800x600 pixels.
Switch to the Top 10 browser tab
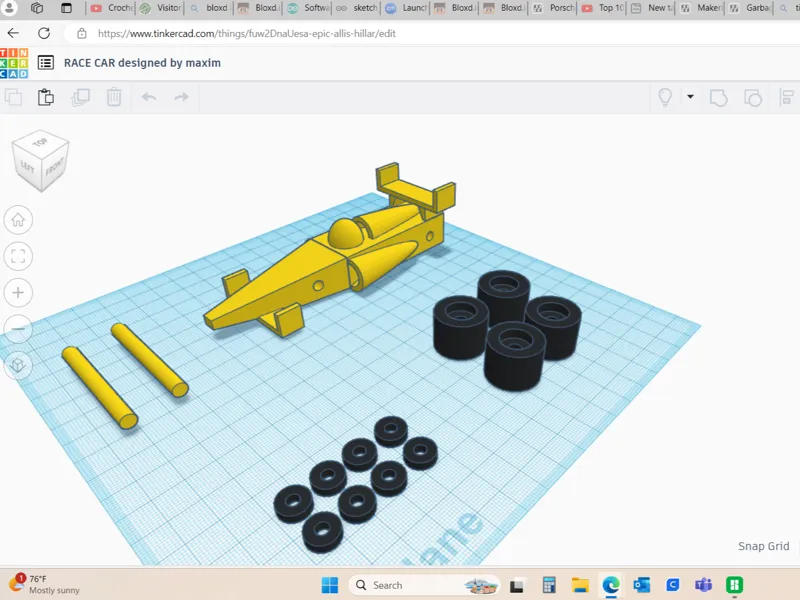coord(603,8)
